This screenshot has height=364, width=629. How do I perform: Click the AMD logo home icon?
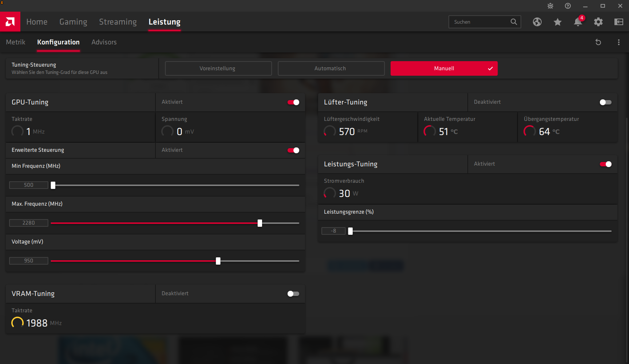(10, 22)
